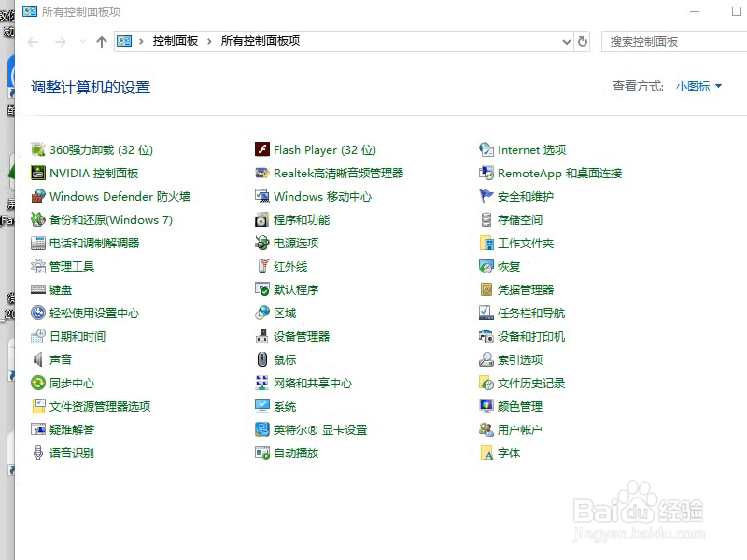This screenshot has height=560, width=747.
Task: Open 疑难解答 link
Action: 72,429
